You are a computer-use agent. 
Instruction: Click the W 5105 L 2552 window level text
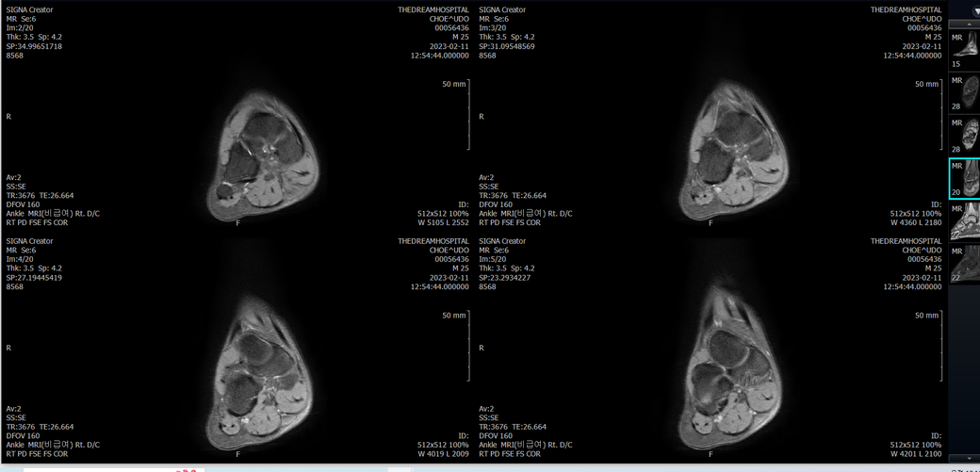tap(443, 223)
